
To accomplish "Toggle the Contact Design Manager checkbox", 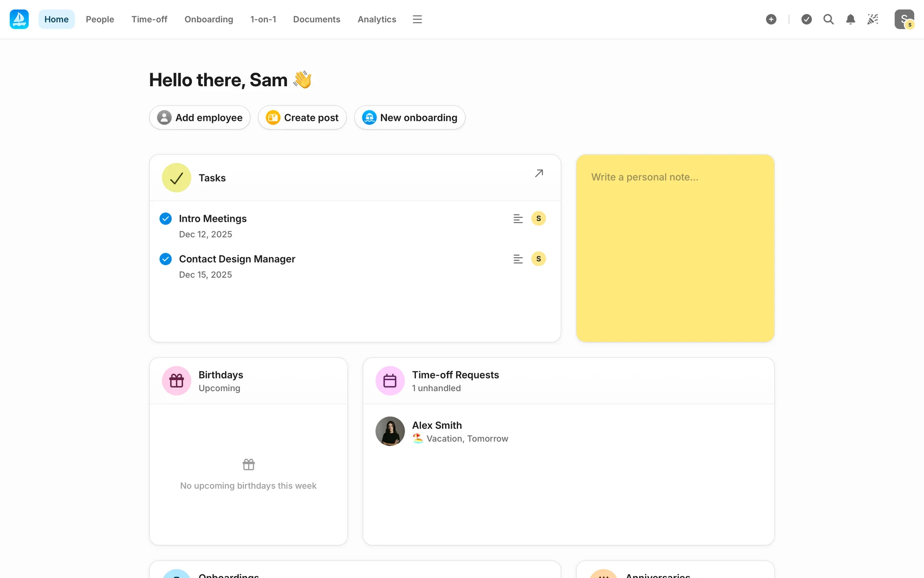I will coord(166,259).
